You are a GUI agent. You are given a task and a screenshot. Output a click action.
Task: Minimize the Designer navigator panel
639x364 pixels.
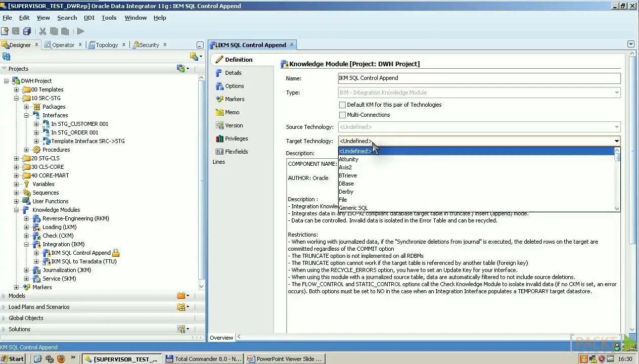[200, 45]
